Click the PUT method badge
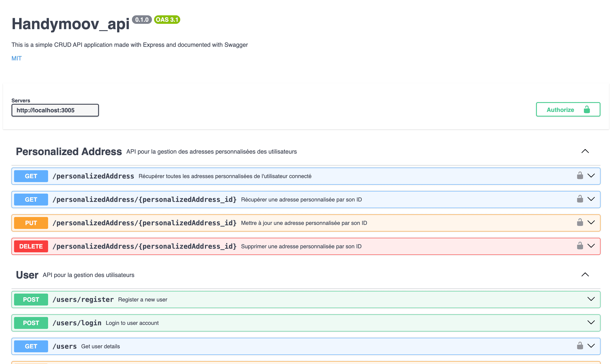The width and height of the screenshot is (612, 364). [31, 223]
